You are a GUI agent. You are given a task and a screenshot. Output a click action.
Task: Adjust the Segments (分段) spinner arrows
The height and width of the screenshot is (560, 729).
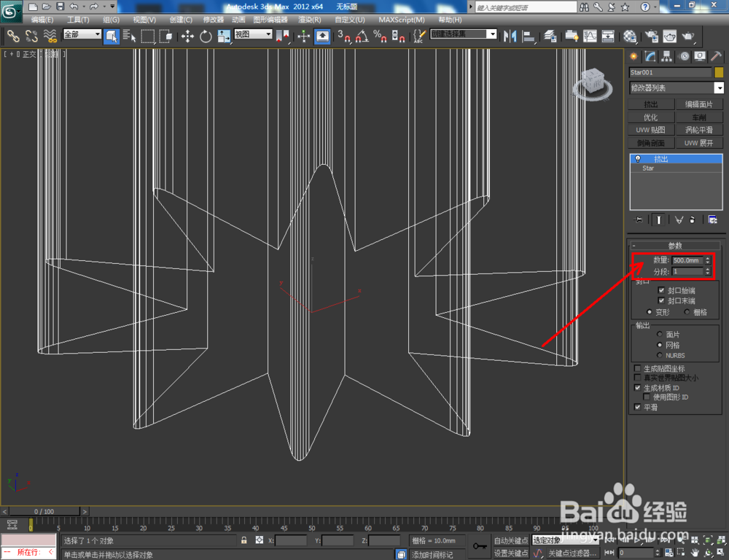click(x=708, y=271)
